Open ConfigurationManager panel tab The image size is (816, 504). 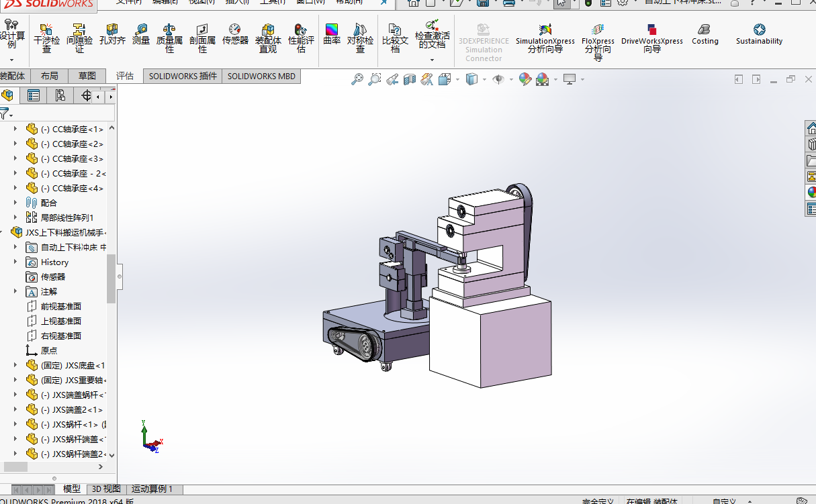[x=60, y=95]
